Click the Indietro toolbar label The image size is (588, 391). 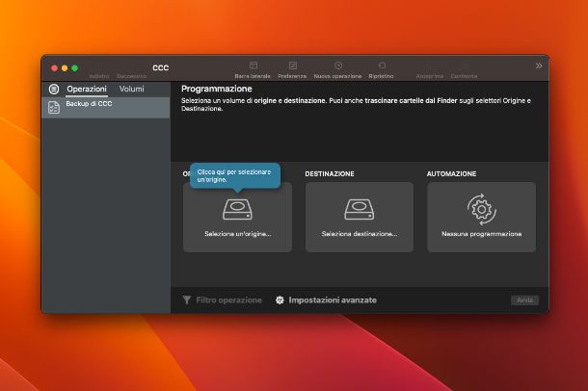click(99, 76)
